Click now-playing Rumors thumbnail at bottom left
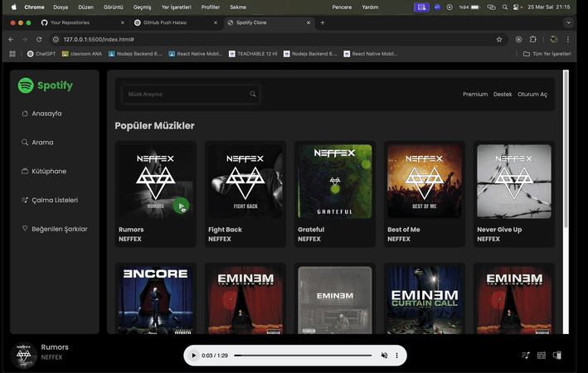Viewport: 588px width, 373px height. coord(23,355)
